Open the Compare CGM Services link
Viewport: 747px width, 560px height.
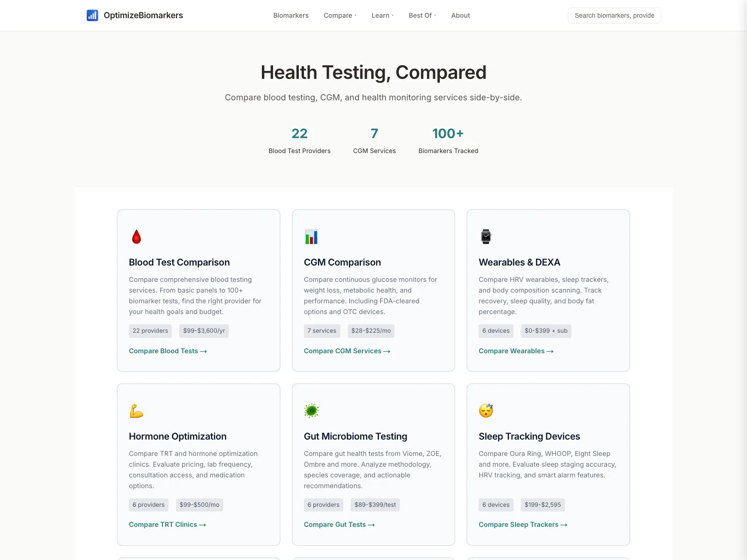347,351
